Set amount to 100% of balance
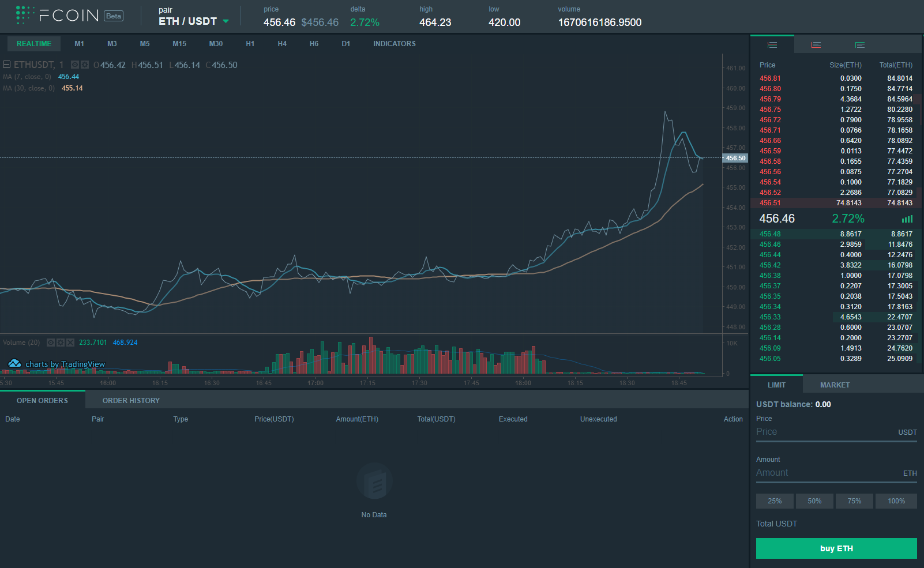 click(896, 501)
